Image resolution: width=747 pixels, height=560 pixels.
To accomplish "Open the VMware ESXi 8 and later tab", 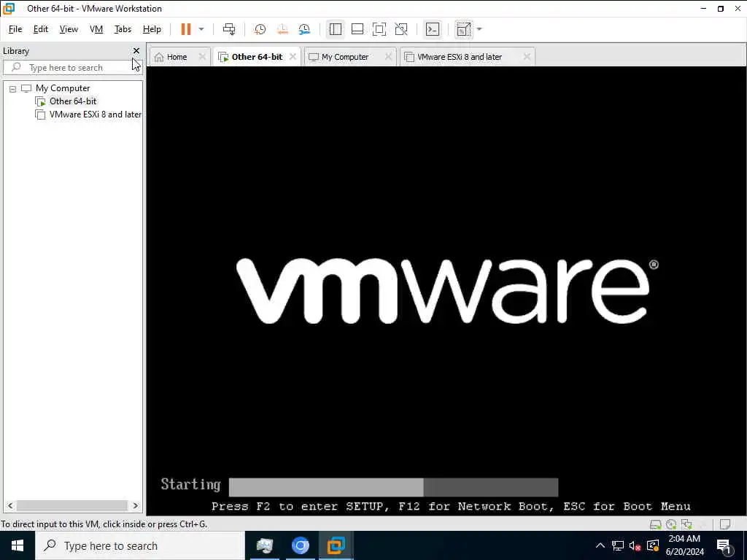I will [460, 57].
